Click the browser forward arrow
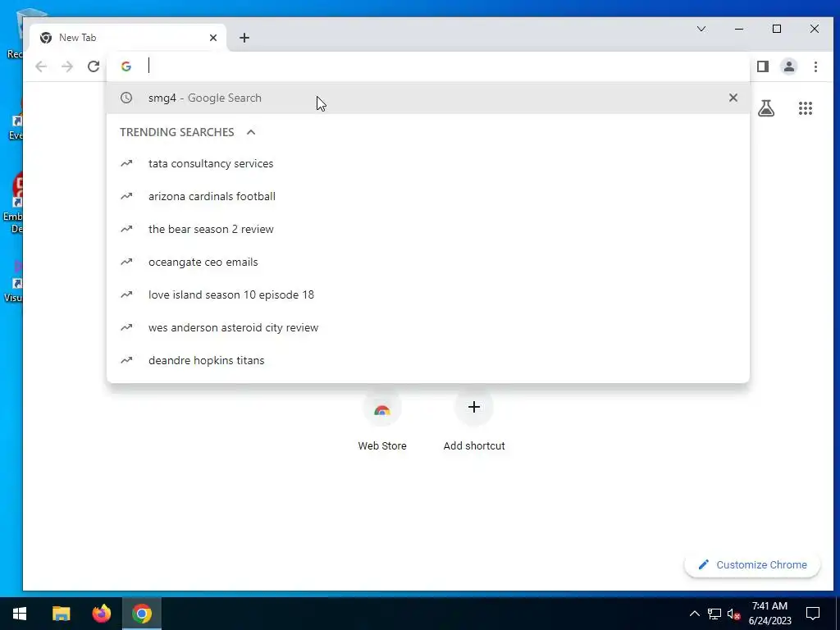Screen dimensions: 840x630 (x=67, y=66)
